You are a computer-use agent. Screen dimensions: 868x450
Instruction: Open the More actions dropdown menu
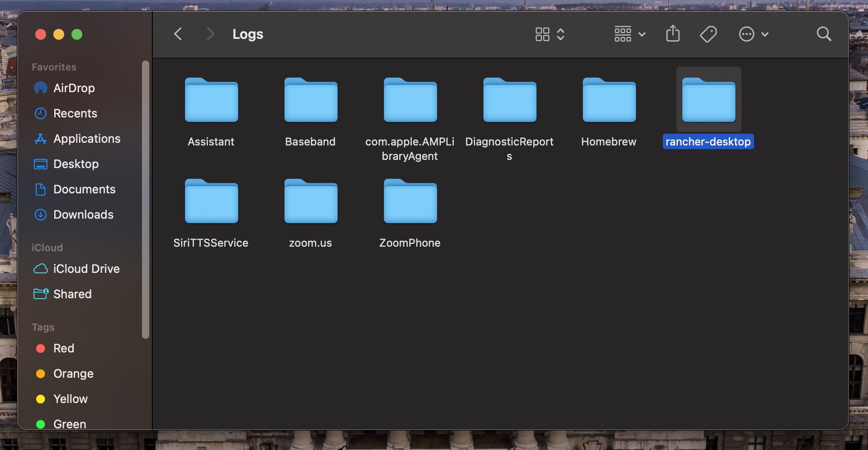tap(753, 34)
